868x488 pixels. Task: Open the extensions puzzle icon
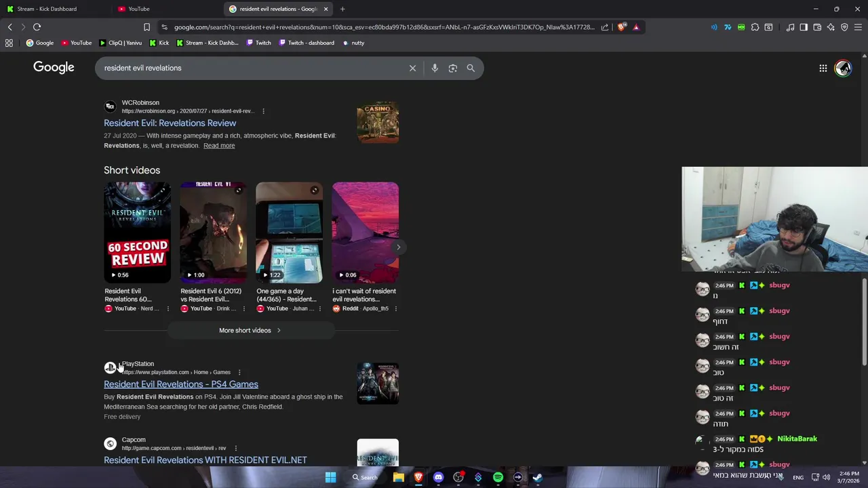pyautogui.click(x=755, y=27)
